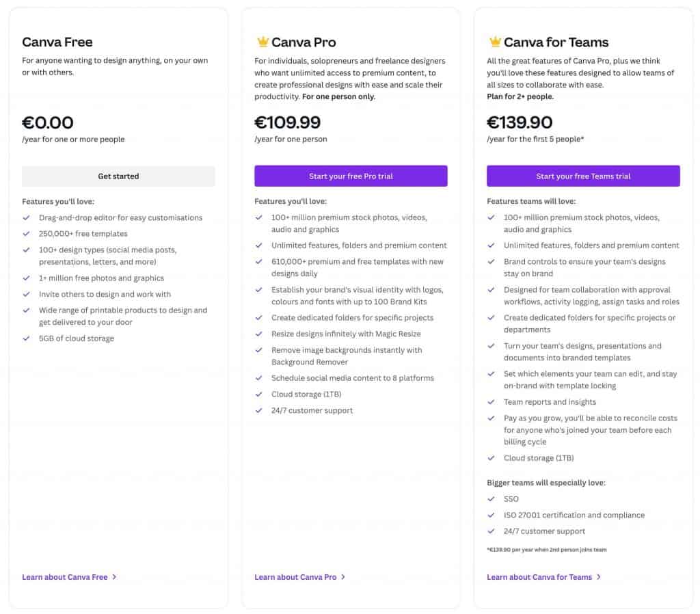Screen dimensions: 700x614
Task: Expand the chevron after Learn about Canva Free
Action: click(x=115, y=576)
